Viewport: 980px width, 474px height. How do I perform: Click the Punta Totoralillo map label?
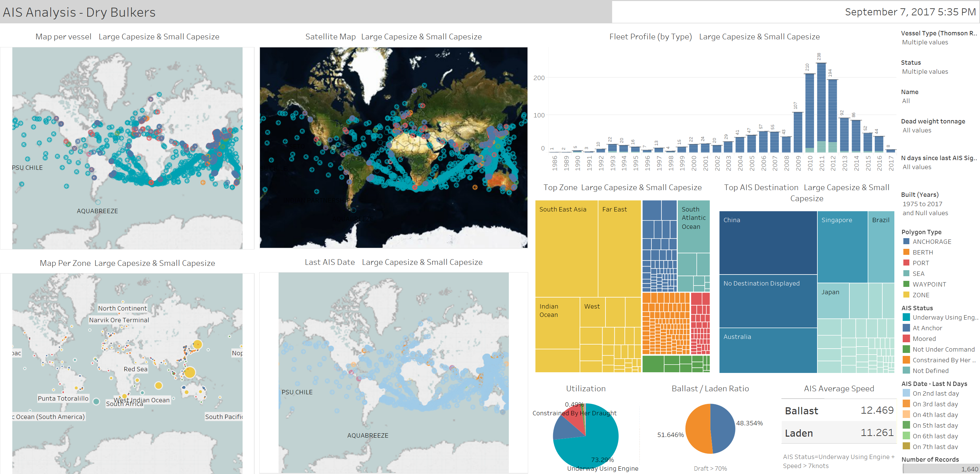[63, 399]
